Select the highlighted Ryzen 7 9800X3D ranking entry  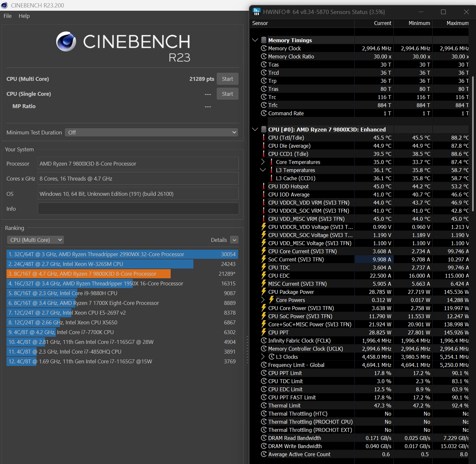click(x=122, y=274)
